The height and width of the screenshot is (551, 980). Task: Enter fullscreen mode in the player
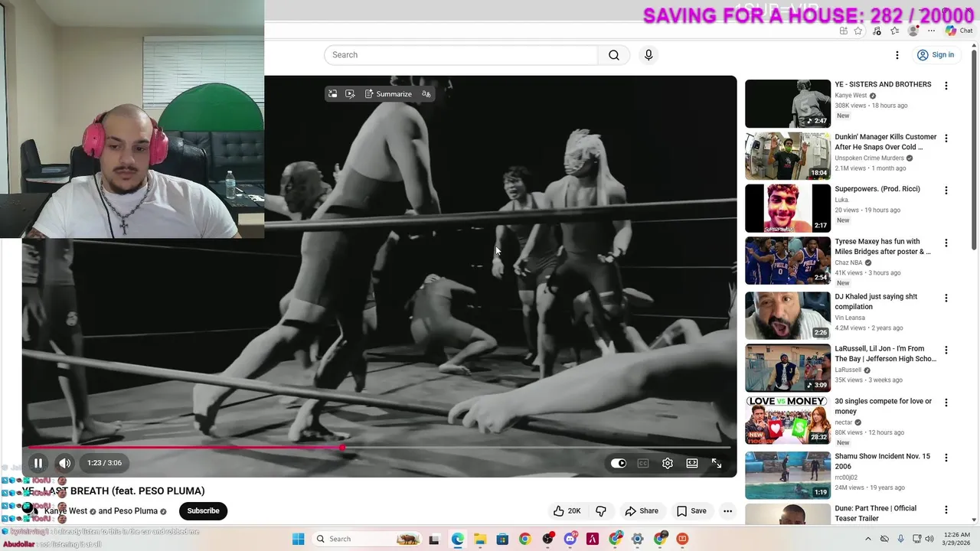point(717,463)
